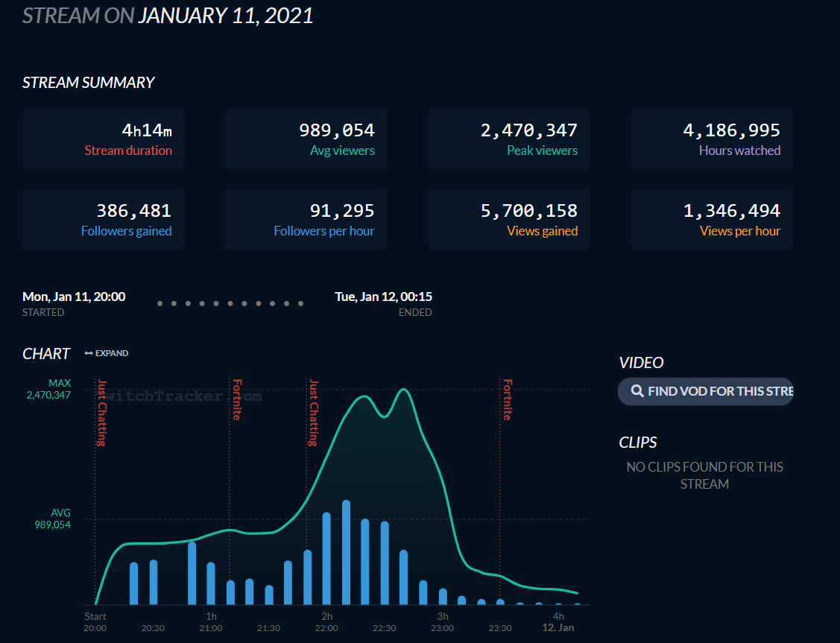Click FIND VOD FOR THIS STREAM button

(x=706, y=391)
